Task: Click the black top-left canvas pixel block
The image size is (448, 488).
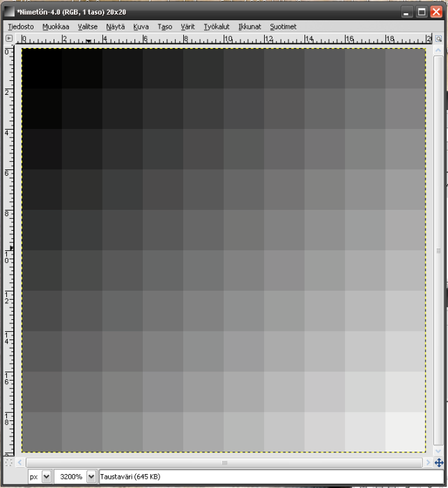Action: pyautogui.click(x=42, y=68)
